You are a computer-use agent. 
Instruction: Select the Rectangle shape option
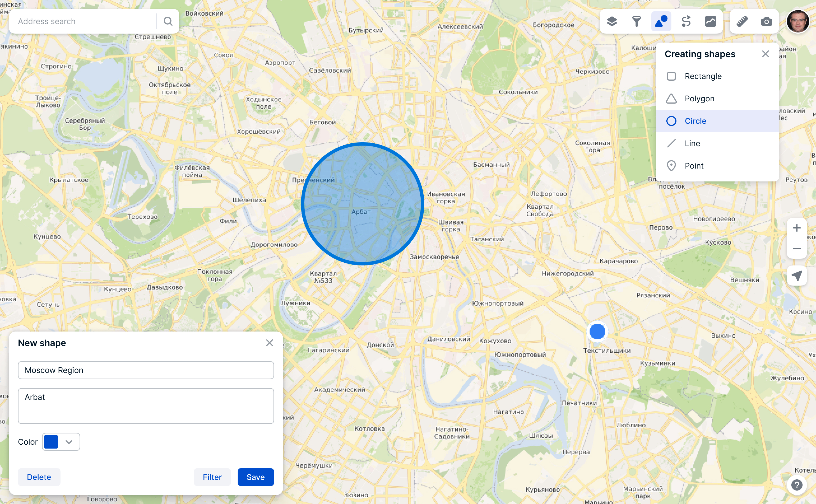(703, 76)
